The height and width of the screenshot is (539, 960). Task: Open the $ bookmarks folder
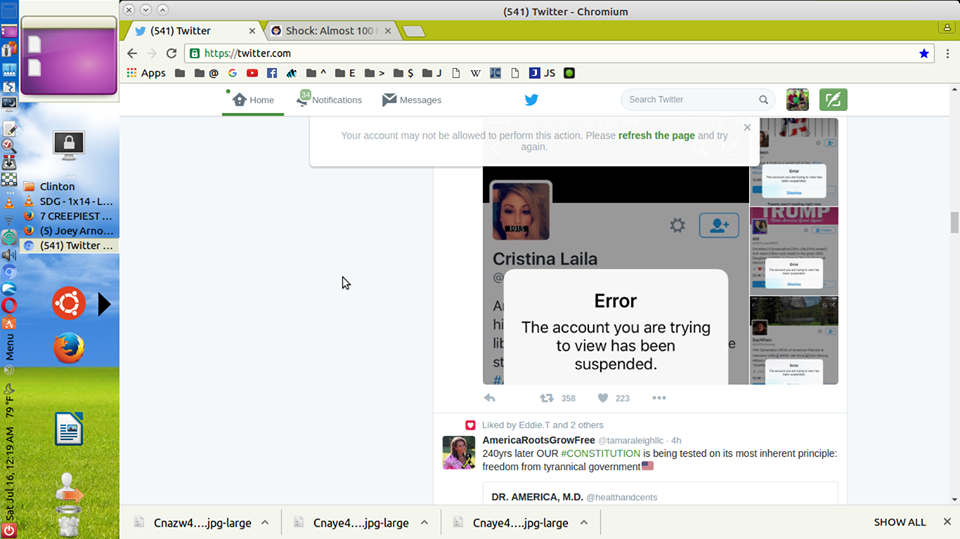[403, 73]
